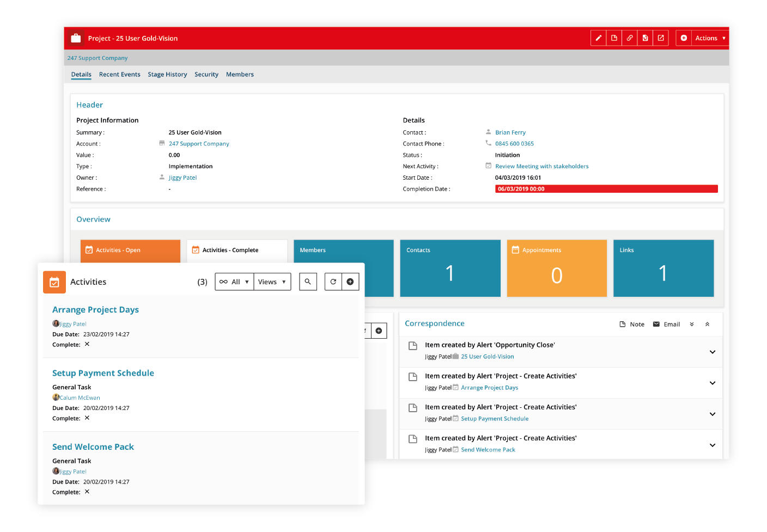Viewport: 767px width, 532px height.
Task: Open Arrange Project Days activity
Action: click(x=95, y=310)
